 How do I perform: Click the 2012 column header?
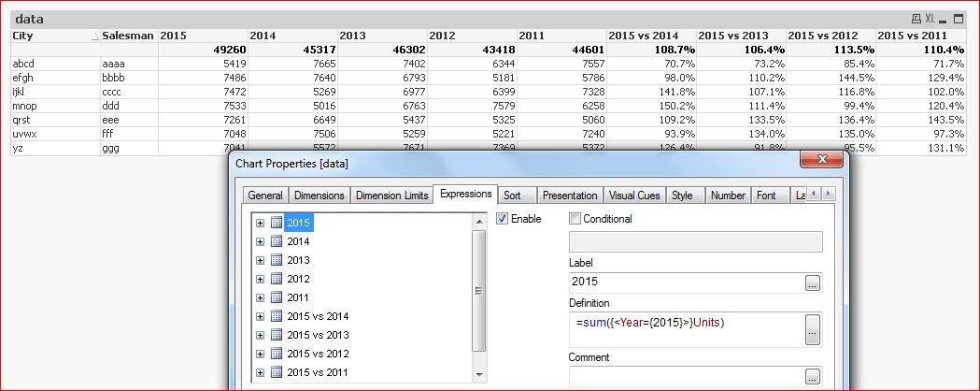473,36
